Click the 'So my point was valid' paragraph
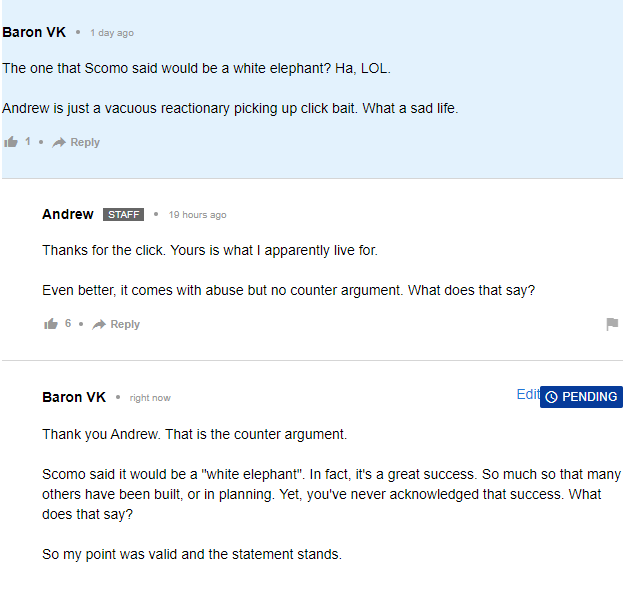Viewport: 639px width, 595px height. click(192, 554)
